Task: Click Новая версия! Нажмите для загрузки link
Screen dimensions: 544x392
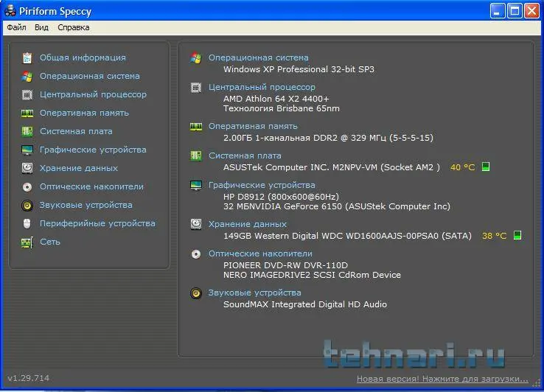Action: click(x=443, y=379)
